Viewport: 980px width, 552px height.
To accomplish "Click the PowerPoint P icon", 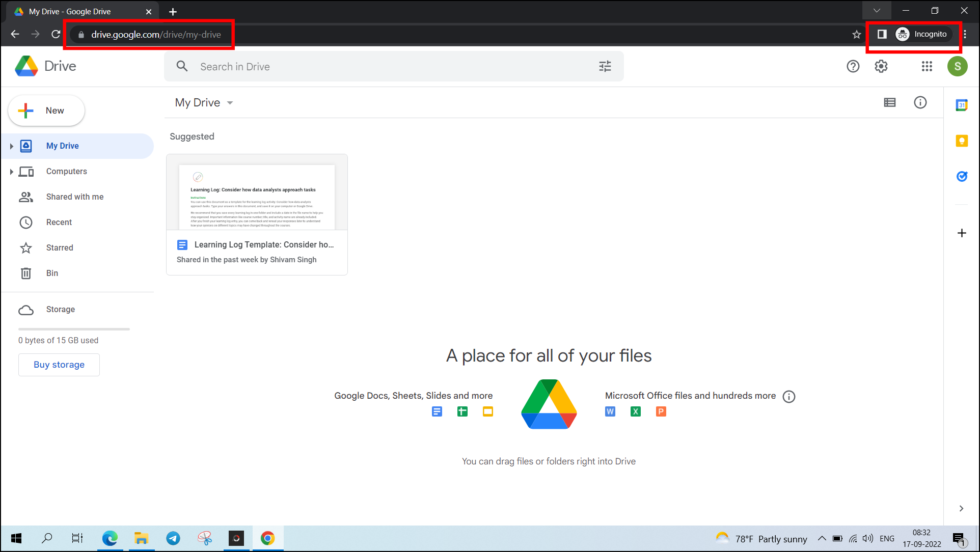I will point(661,411).
